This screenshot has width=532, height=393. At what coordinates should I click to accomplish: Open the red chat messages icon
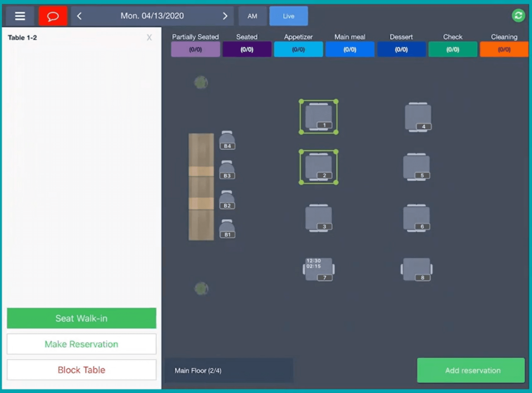[x=53, y=16]
